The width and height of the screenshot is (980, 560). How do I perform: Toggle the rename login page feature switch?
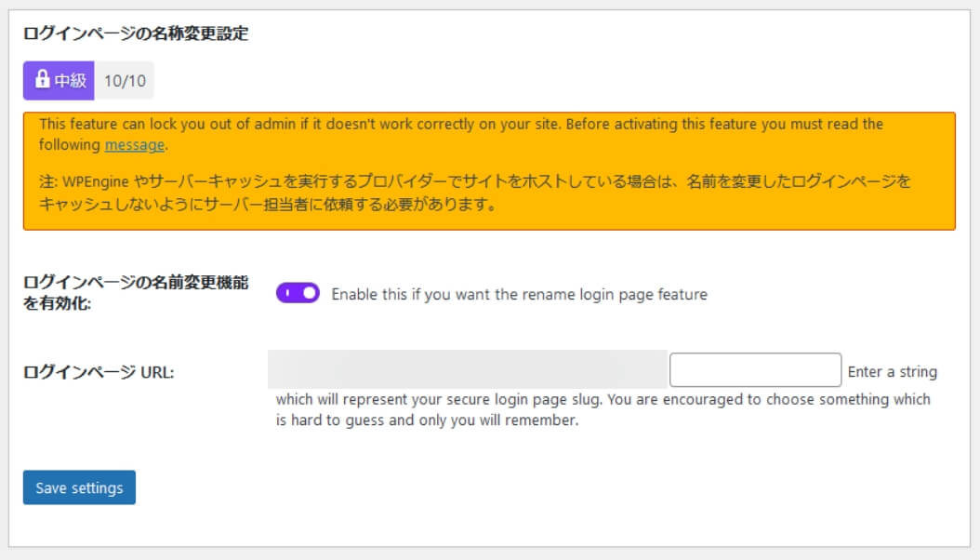tap(298, 294)
